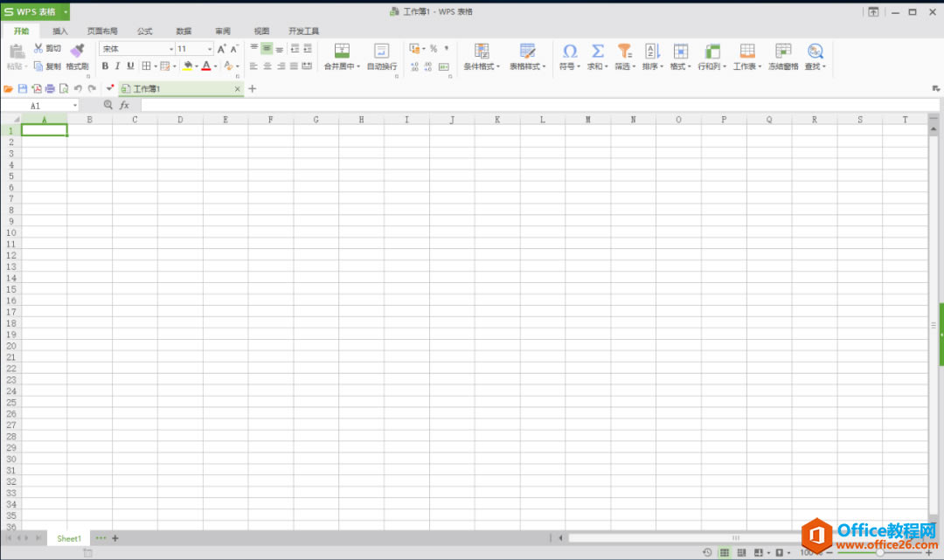Screen dimensions: 944x560
Task: Toggle bold formatting
Action: click(x=105, y=66)
